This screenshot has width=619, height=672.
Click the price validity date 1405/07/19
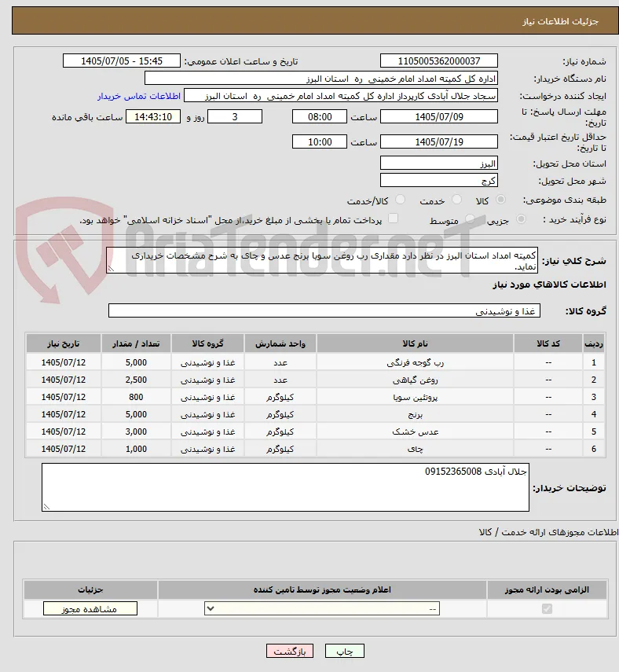click(439, 141)
